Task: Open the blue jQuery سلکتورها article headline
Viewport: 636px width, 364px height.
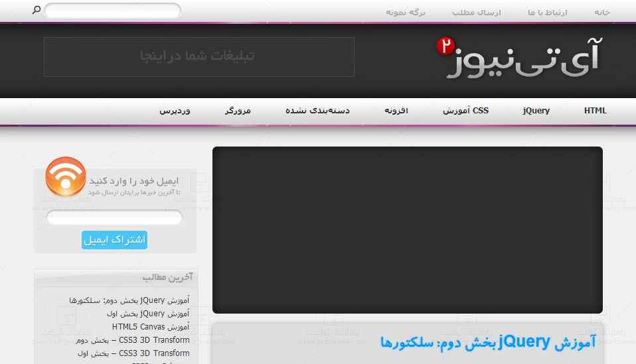Action: tap(488, 342)
